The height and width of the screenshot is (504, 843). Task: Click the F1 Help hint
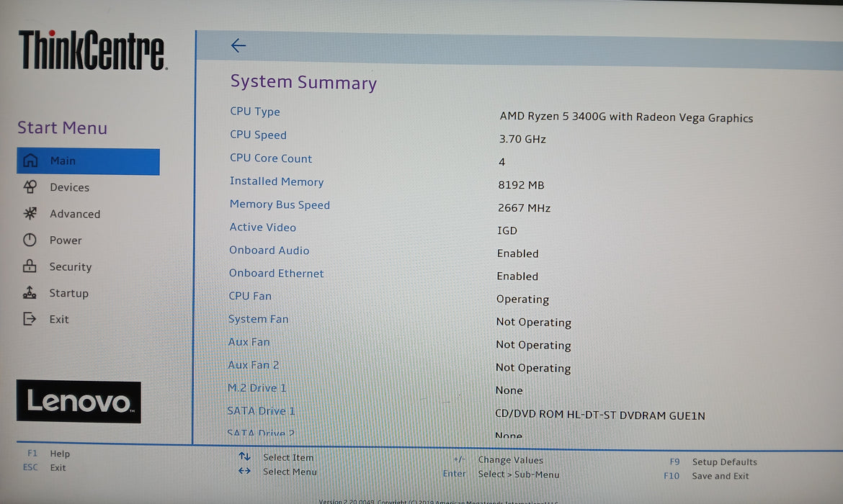[48, 454]
